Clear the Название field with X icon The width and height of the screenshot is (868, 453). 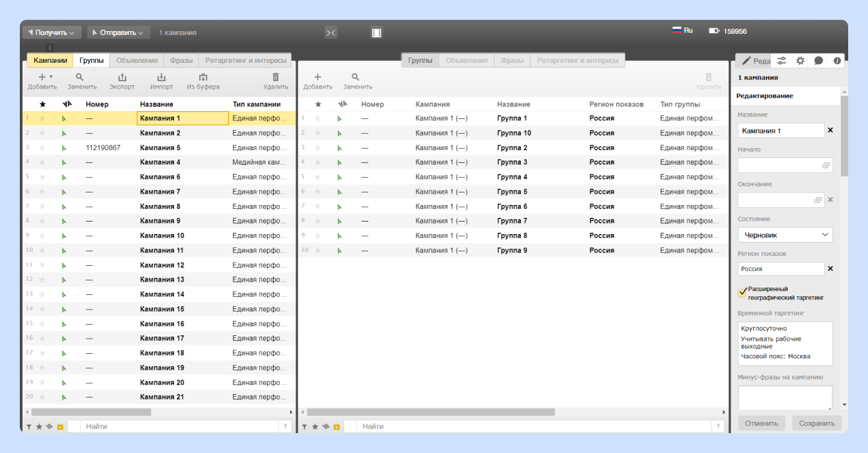830,130
